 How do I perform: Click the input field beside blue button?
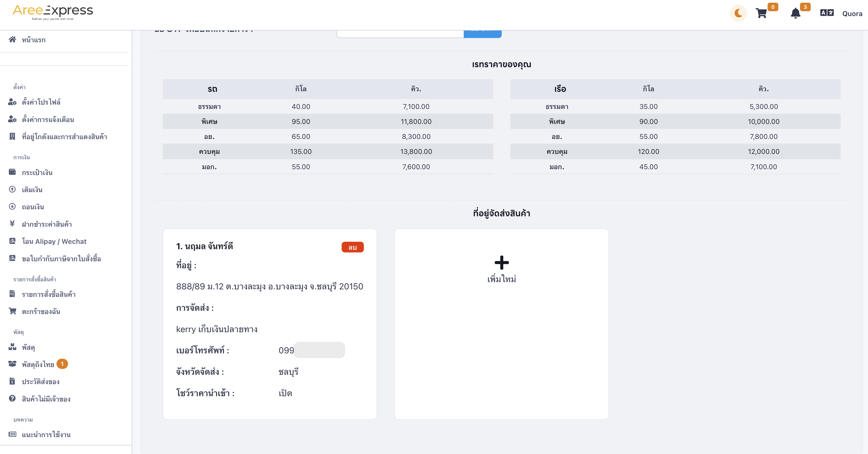click(x=400, y=34)
